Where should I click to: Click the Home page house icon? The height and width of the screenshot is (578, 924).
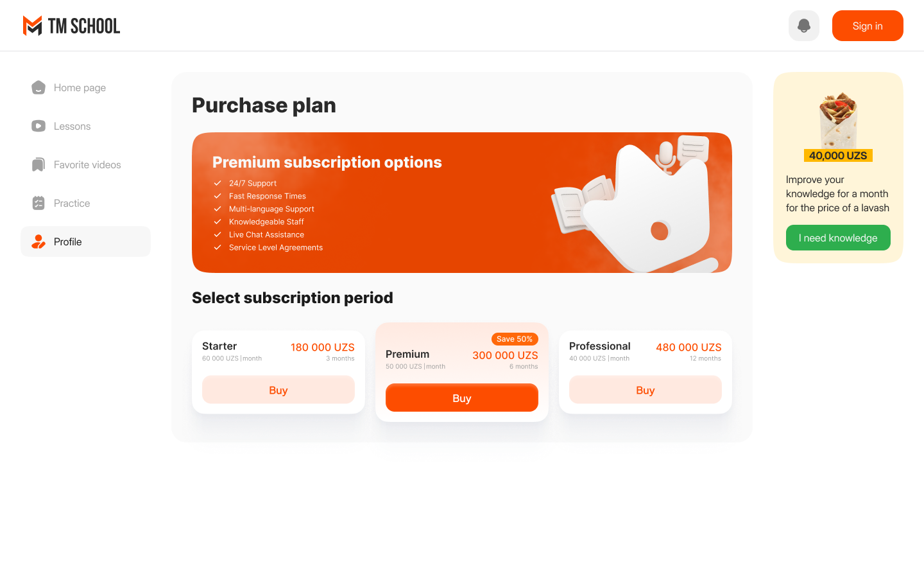[x=38, y=87]
